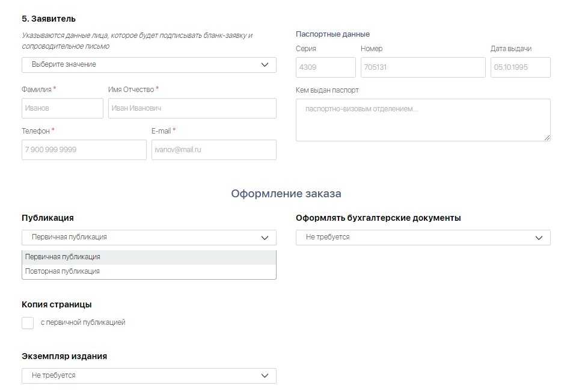The height and width of the screenshot is (391, 588).
Task: Collapse the Публикация dropdown
Action: 149,238
